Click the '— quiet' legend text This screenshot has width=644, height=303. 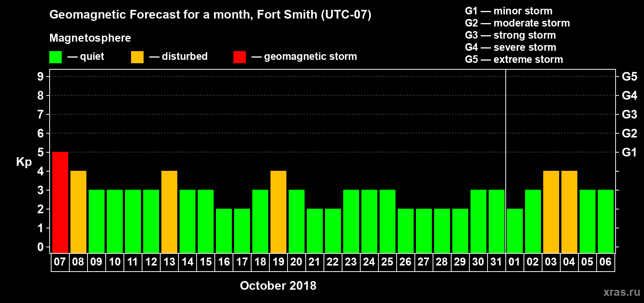pos(86,57)
